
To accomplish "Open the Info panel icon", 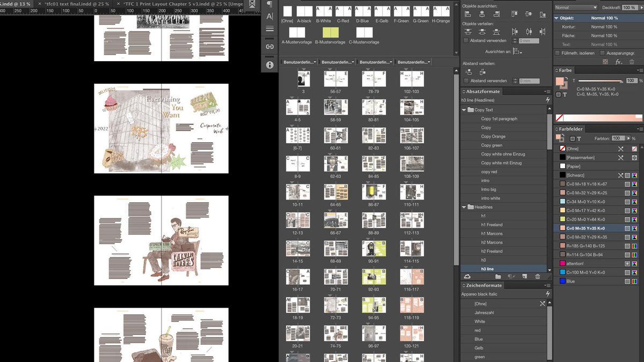I will tap(269, 65).
